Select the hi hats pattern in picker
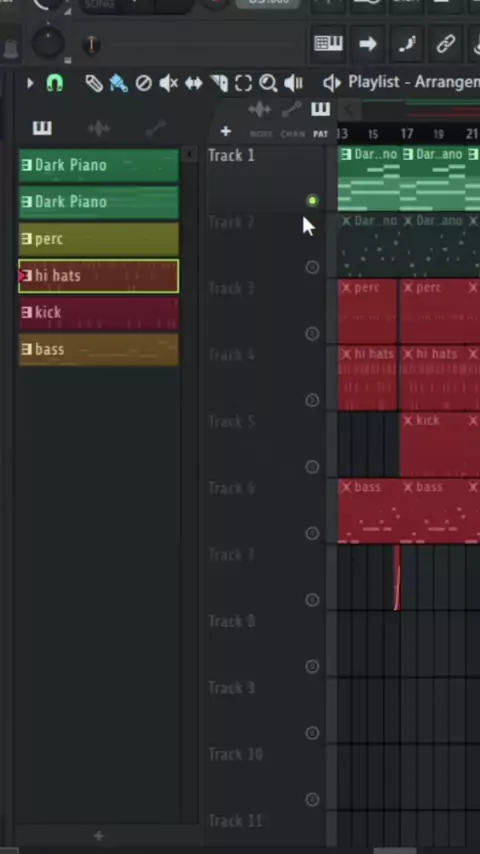Viewport: 480px width, 854px height. [99, 276]
